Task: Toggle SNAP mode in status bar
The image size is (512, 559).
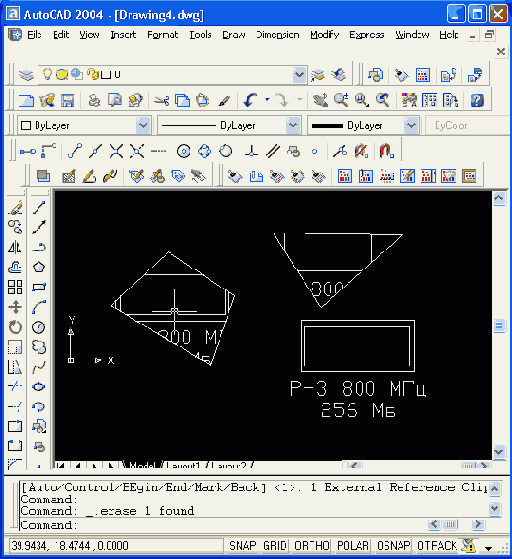Action: point(243,546)
